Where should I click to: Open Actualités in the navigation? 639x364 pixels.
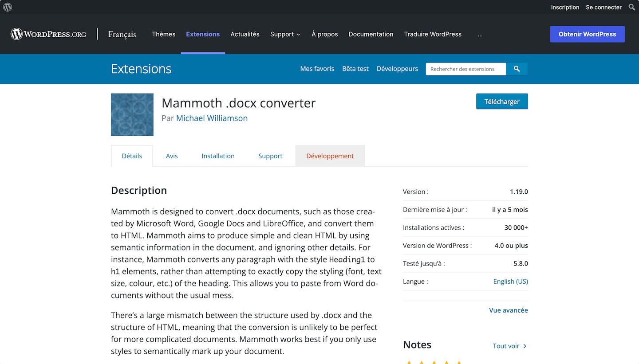click(245, 34)
